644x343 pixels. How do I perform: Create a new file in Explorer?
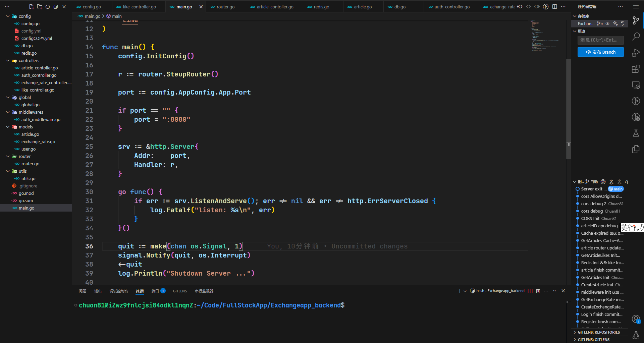(32, 7)
